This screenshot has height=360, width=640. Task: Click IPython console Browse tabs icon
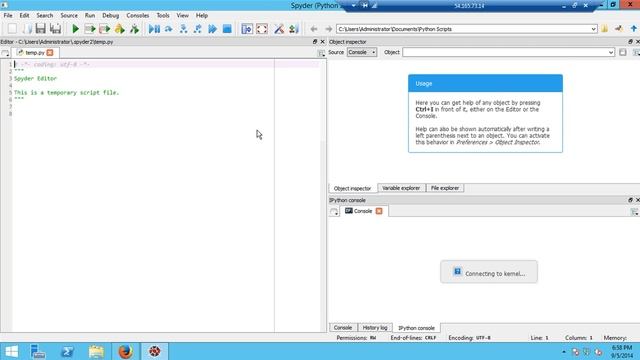334,211
